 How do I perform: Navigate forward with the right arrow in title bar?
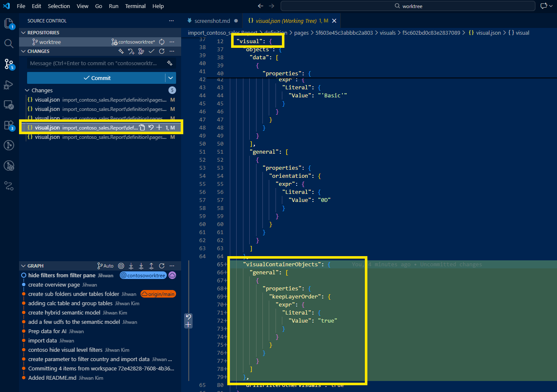click(272, 6)
